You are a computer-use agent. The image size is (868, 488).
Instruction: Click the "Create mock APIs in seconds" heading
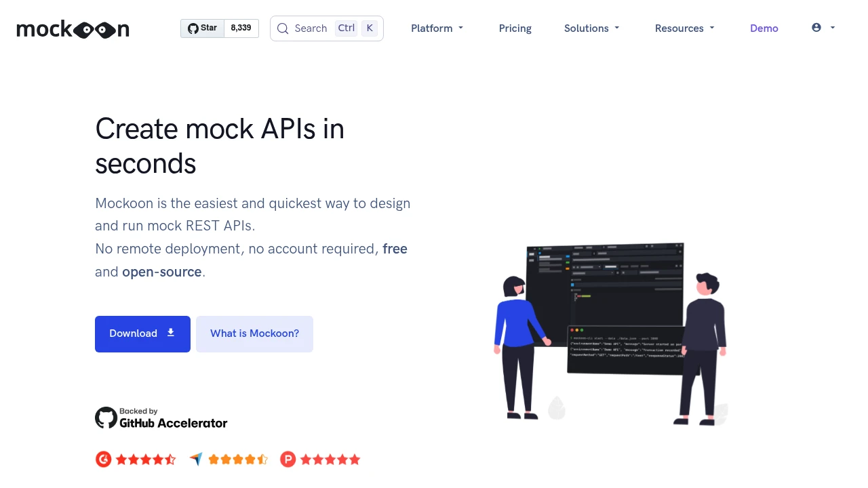220,146
